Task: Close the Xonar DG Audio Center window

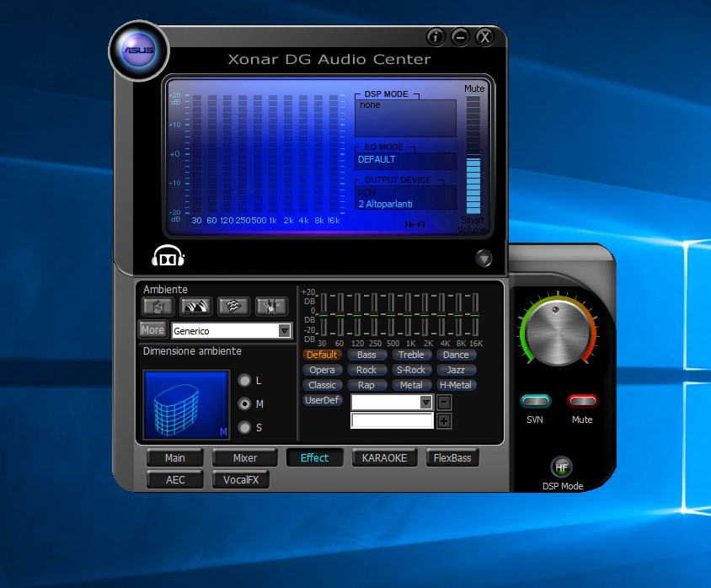Action: coord(484,37)
